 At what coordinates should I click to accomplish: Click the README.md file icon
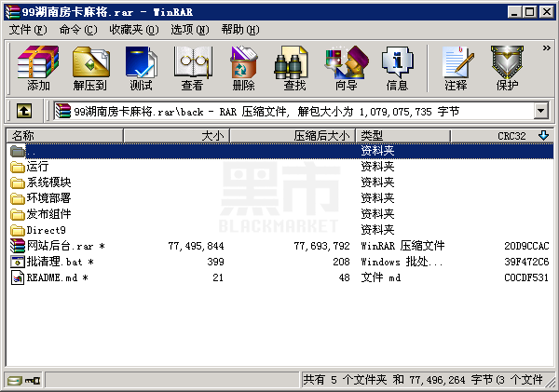(18, 277)
